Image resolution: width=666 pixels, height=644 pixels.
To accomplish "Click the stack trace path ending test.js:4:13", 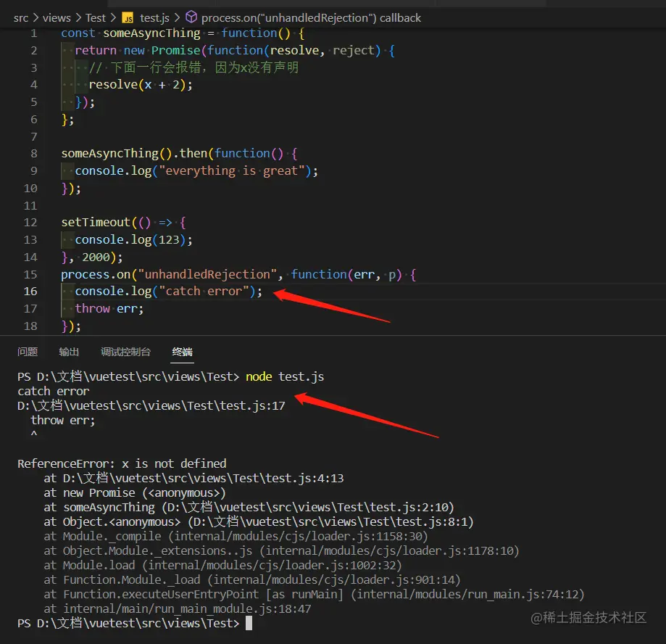I will point(203,478).
